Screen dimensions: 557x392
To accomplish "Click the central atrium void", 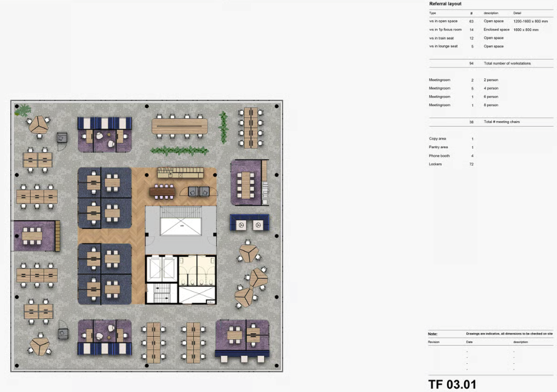I will point(180,221).
